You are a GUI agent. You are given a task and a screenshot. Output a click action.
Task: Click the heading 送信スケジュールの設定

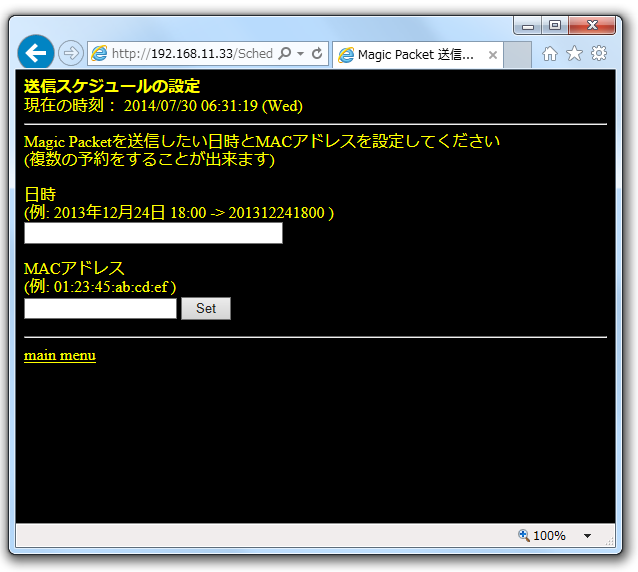point(112,86)
